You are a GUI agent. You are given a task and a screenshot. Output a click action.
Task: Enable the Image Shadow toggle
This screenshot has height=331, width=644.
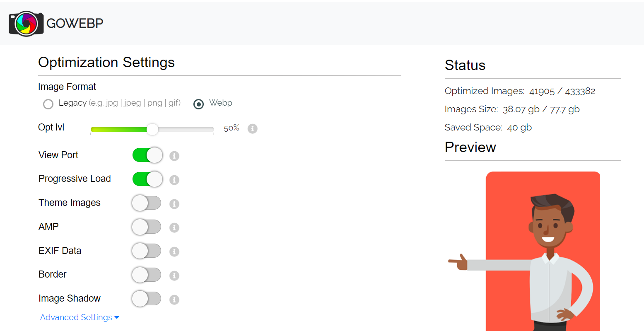point(147,299)
